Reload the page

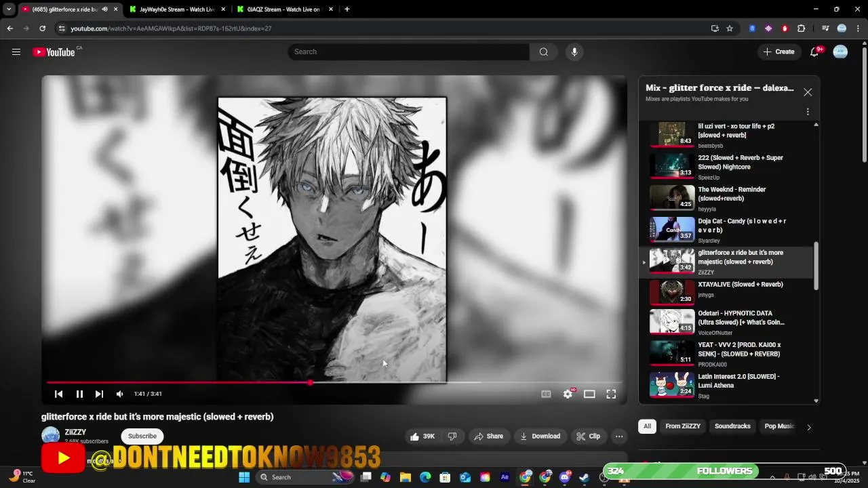pyautogui.click(x=42, y=28)
